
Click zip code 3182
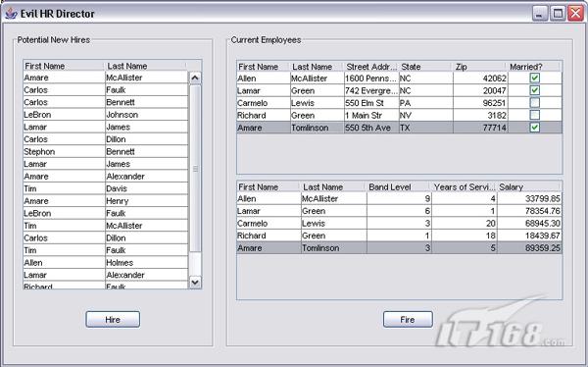[x=480, y=116]
